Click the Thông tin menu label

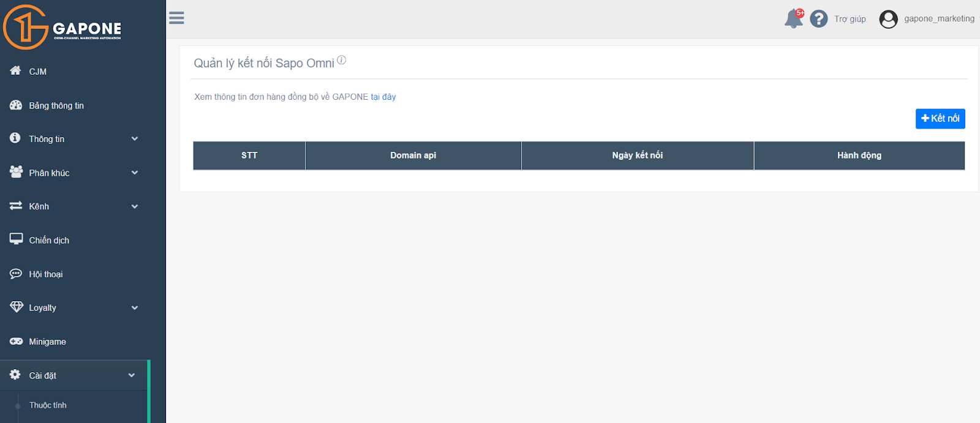(x=47, y=139)
